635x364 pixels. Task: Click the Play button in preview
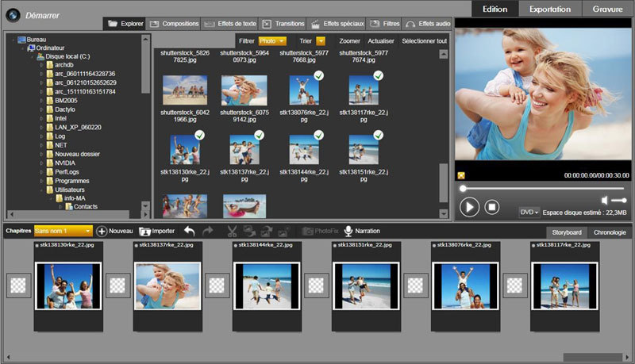click(x=469, y=207)
